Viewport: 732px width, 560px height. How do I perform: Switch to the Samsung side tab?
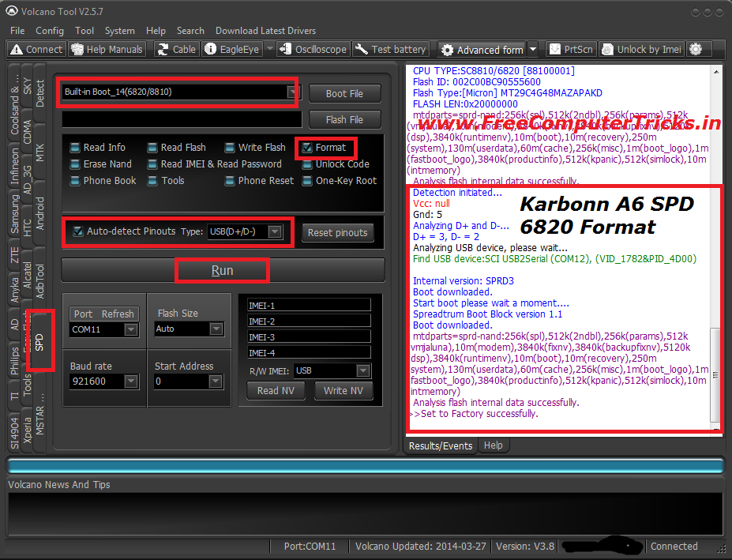coord(14,214)
